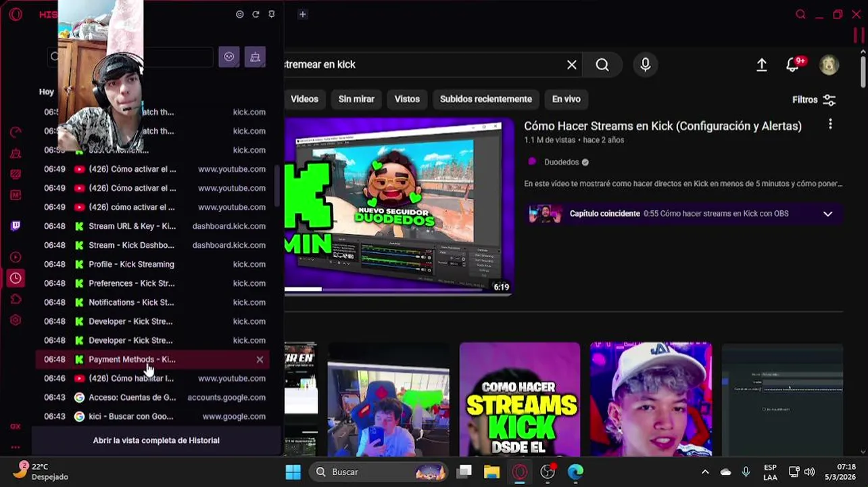Pin the History panel
Viewport: 868px width, 487px height.
click(272, 14)
